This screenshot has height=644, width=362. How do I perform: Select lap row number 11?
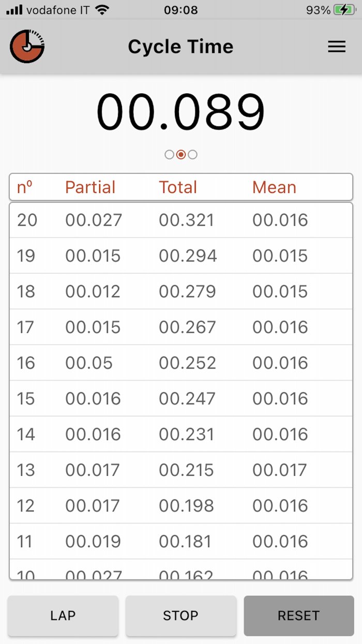click(x=181, y=541)
